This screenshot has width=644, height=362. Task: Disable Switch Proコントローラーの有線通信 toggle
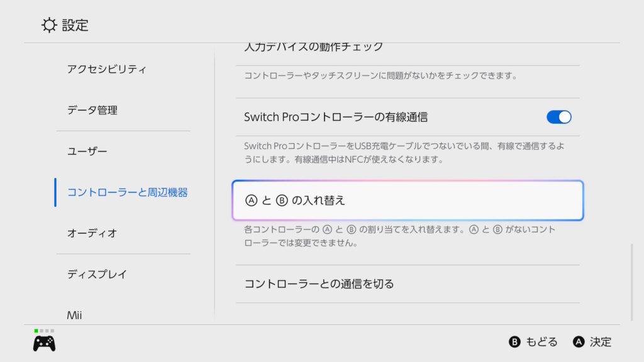[558, 117]
